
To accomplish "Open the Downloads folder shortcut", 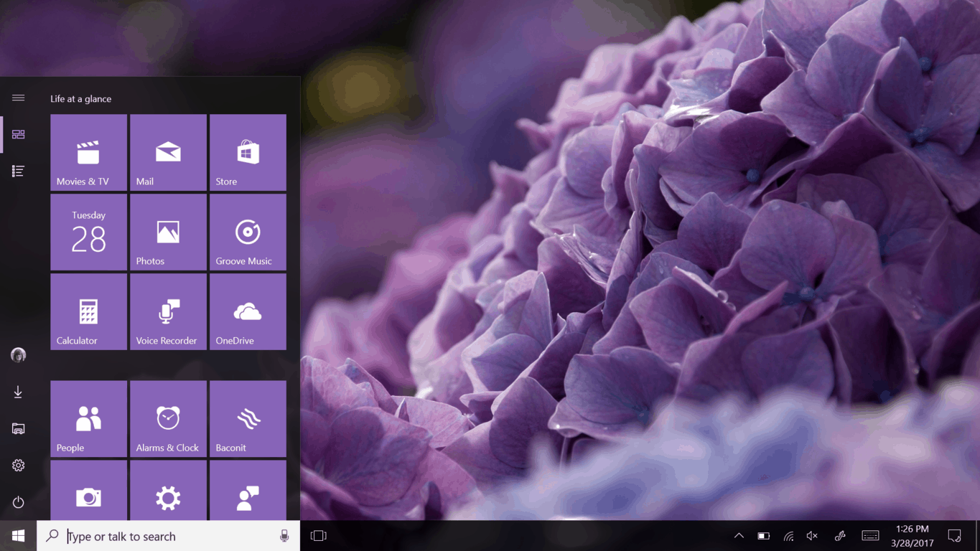I will pos(19,392).
